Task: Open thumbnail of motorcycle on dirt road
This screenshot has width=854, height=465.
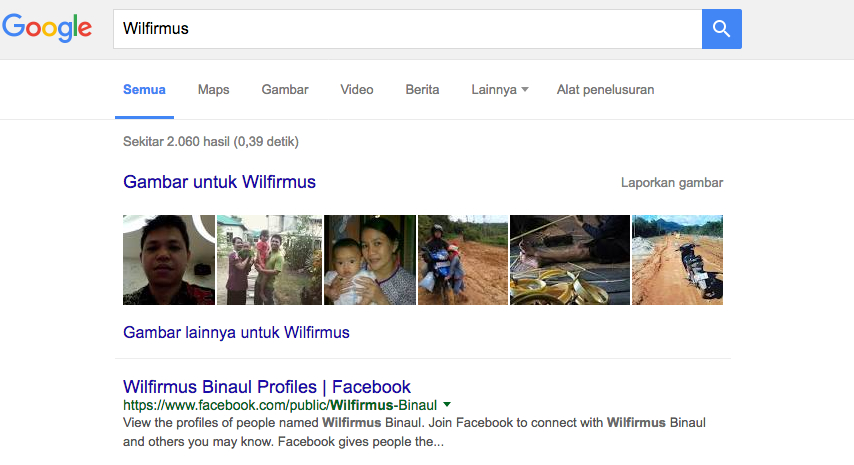Action: point(677,260)
